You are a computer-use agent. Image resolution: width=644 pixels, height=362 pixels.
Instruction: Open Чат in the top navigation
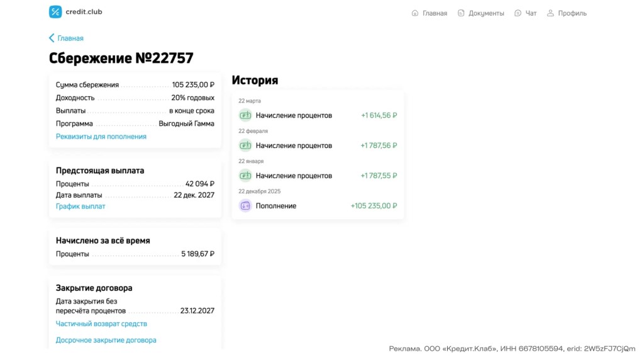[x=531, y=13]
